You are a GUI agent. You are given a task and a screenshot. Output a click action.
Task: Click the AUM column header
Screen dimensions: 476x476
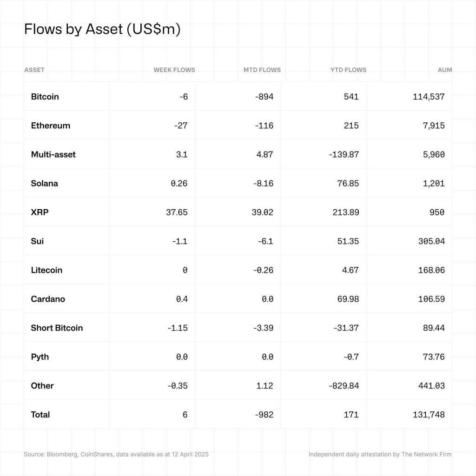[445, 70]
